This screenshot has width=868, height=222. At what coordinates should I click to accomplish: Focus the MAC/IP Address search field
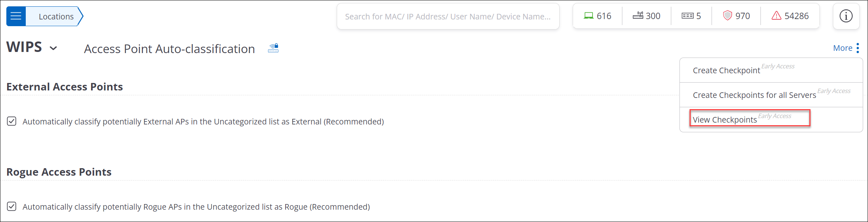[448, 16]
